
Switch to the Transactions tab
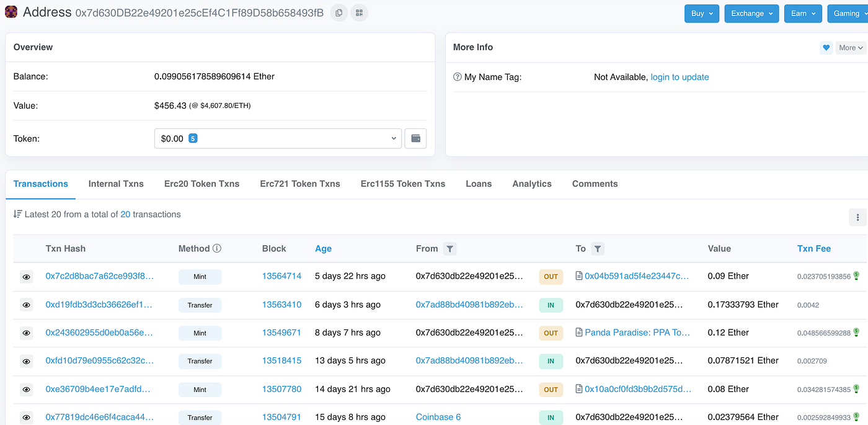coord(41,184)
